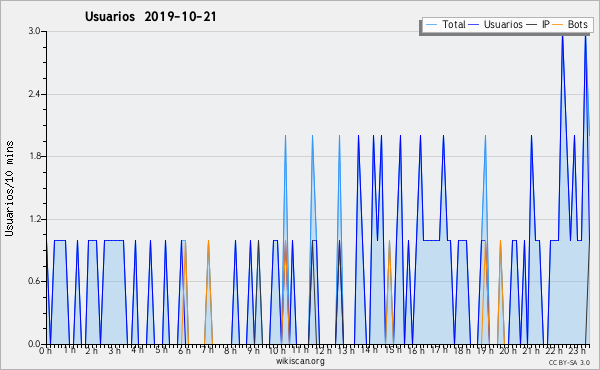Click the '18 h' x-axis label
The height and width of the screenshot is (370, 600).
tap(462, 350)
